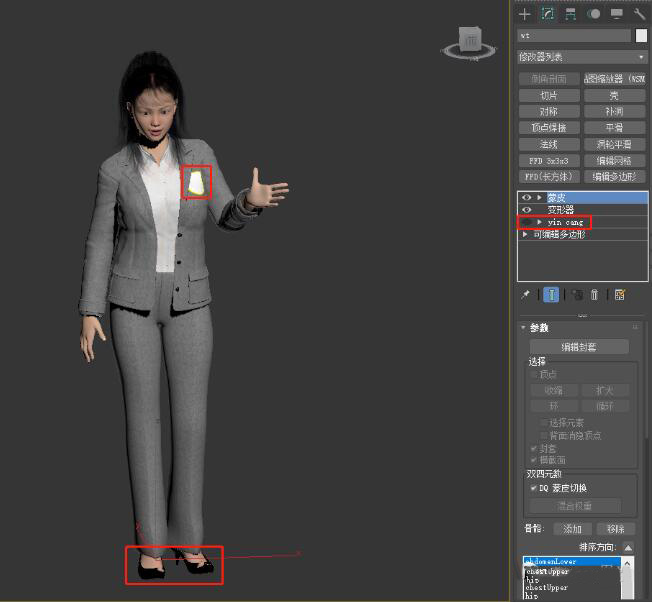Click the trash icon to remove modifier
This screenshot has height=602, width=652.
pyautogui.click(x=595, y=295)
